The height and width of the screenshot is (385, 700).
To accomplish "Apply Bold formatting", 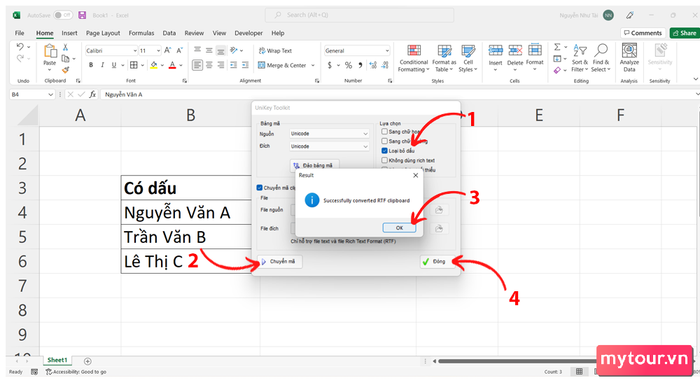I will 91,65.
